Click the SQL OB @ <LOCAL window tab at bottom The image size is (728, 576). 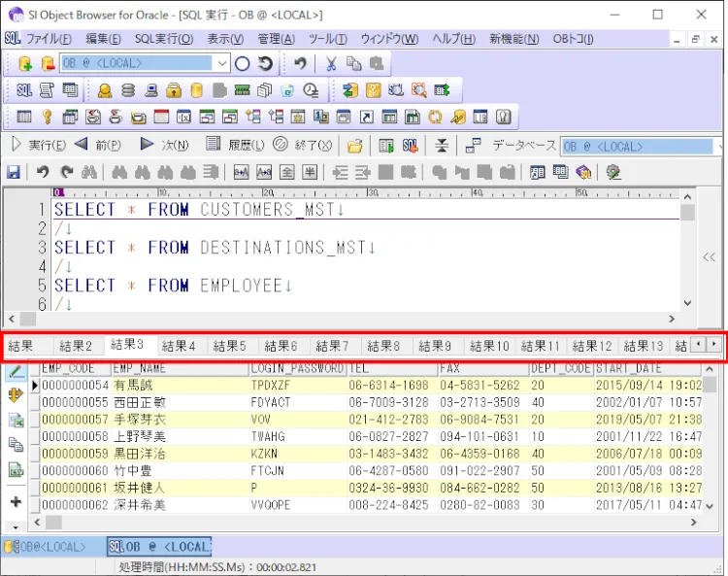[159, 547]
